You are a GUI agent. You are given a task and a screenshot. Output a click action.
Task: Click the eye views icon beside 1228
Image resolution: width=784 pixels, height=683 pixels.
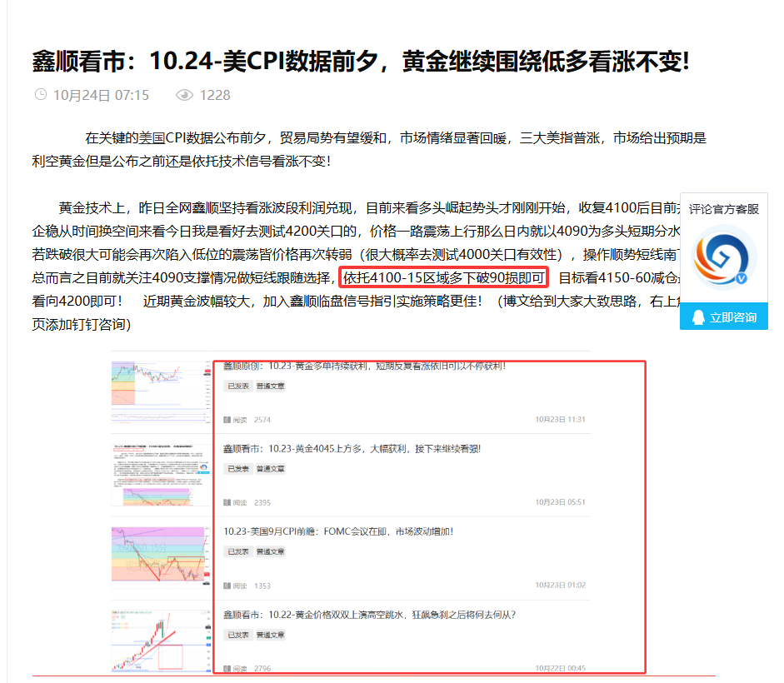tap(184, 95)
